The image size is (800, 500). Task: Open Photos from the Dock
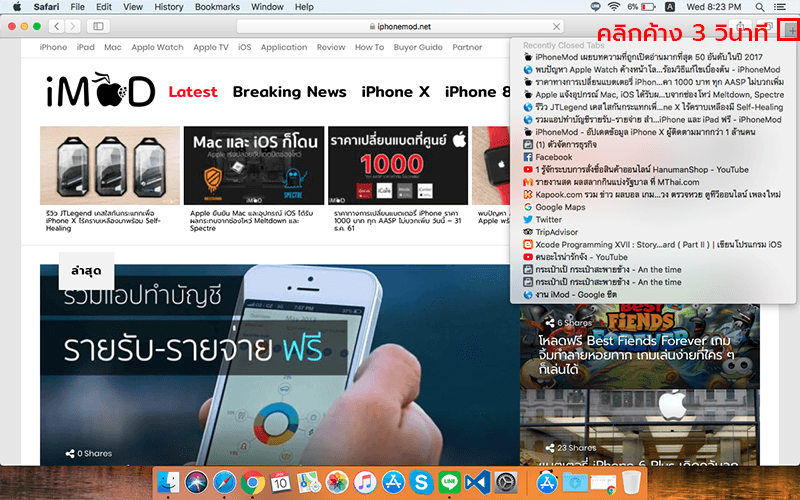tap(337, 482)
